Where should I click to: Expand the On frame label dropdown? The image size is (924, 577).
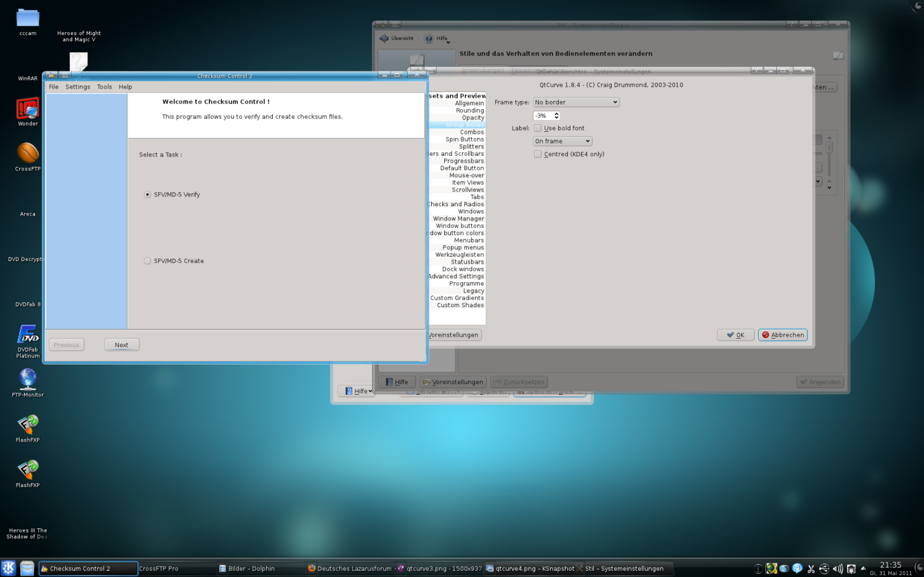point(562,142)
